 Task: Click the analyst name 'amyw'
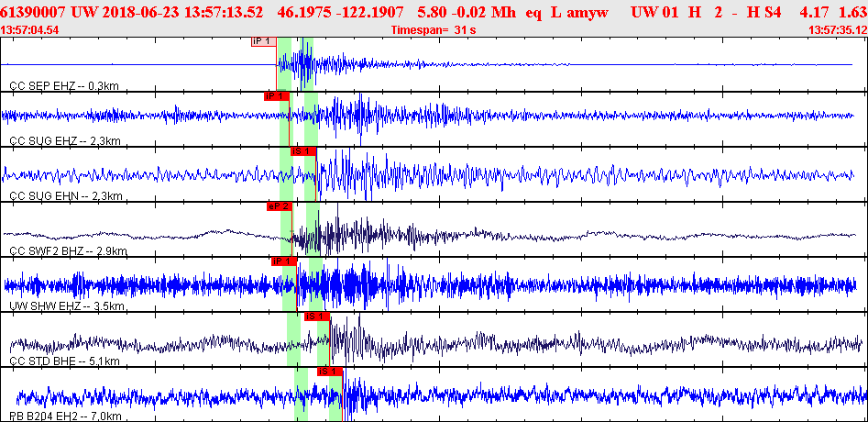tap(587, 13)
